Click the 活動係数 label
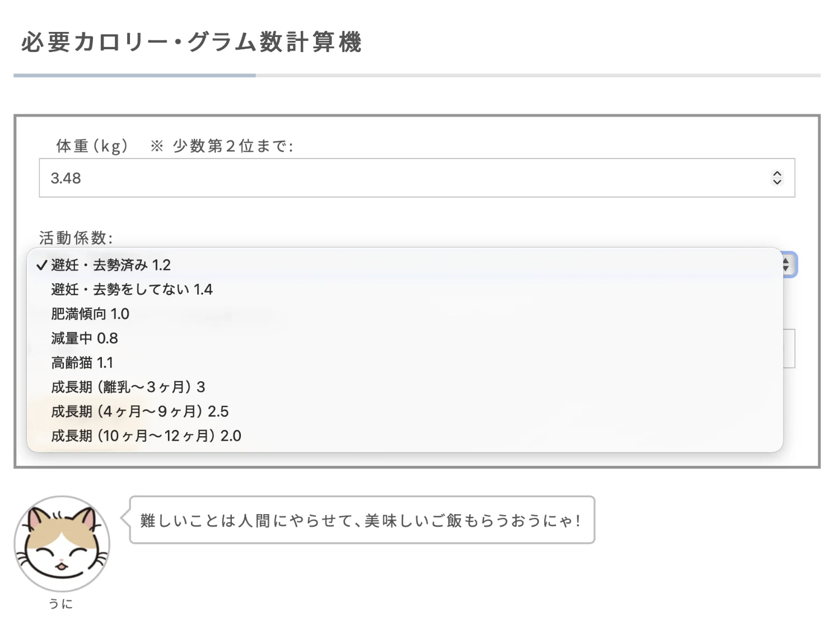Viewport: 840px width, 630px height. pyautogui.click(x=76, y=238)
